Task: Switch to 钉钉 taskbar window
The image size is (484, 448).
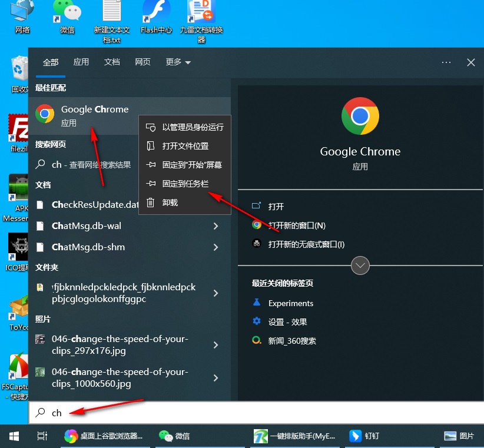Action: (390, 436)
